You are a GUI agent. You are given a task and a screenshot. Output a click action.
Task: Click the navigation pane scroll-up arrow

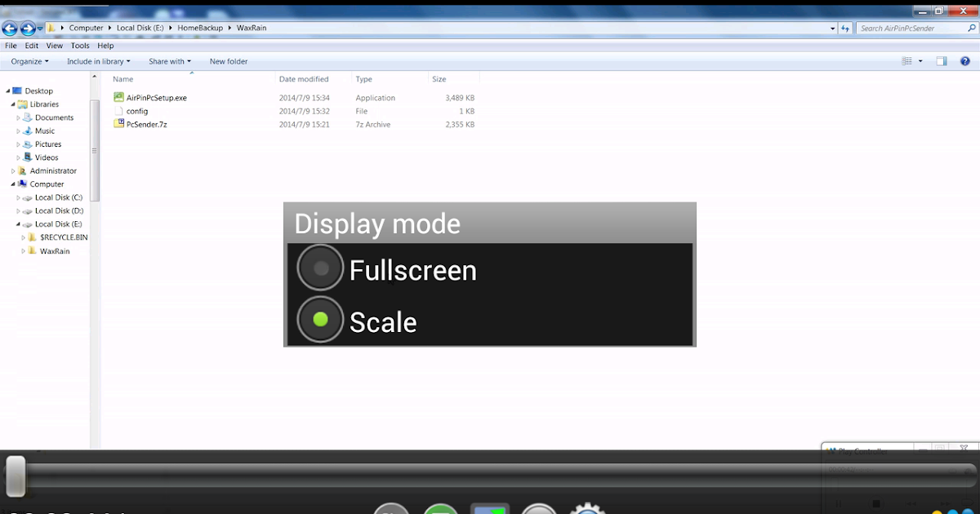point(95,76)
